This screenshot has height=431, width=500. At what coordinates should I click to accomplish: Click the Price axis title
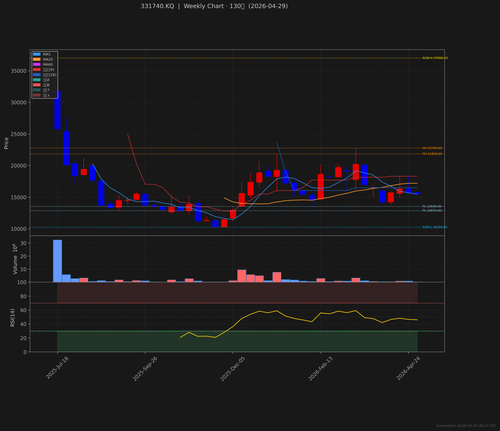coord(6,143)
